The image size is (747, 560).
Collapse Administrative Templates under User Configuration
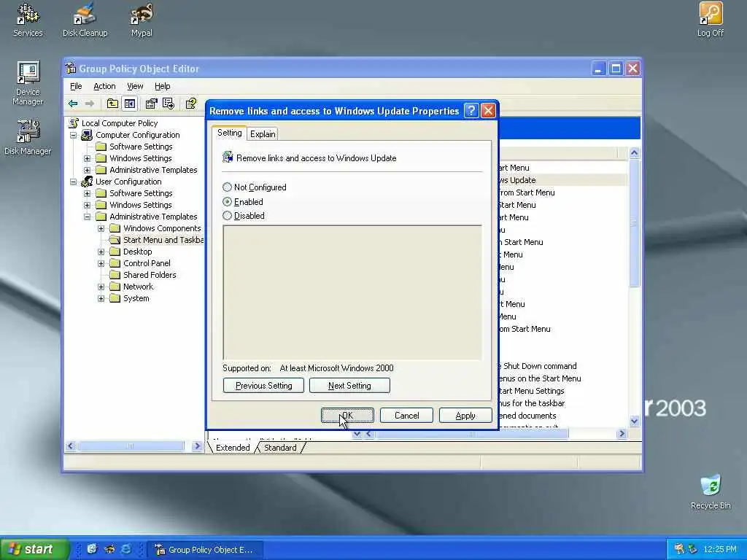pyautogui.click(x=88, y=217)
